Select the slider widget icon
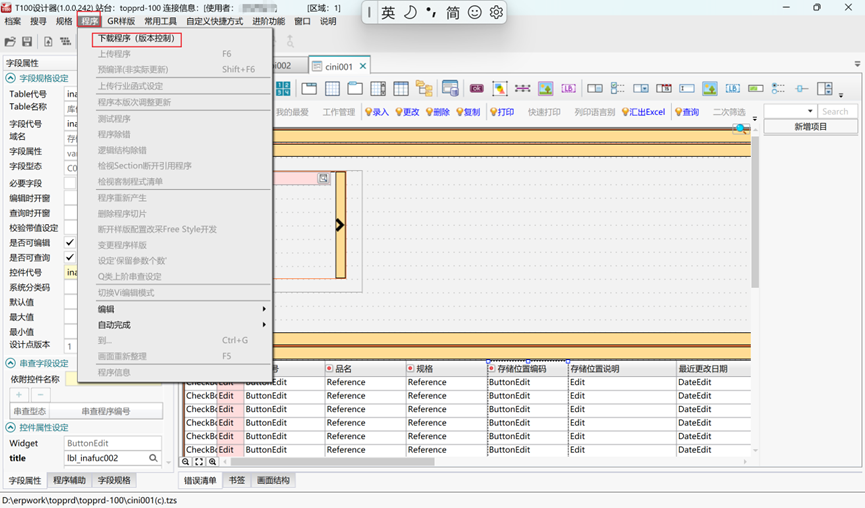Screen dimensions: 865x508 802,88
